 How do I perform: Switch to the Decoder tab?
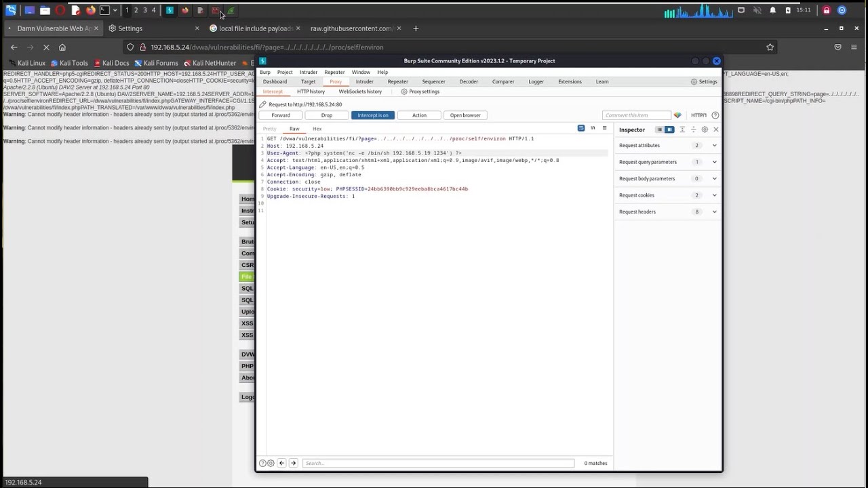point(469,81)
